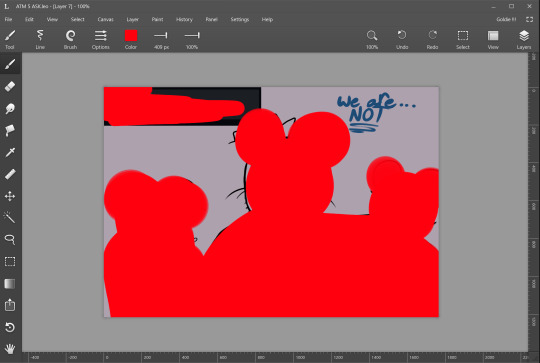
Task: Toggle fullscreen mode icon at top right
Action: point(530,20)
